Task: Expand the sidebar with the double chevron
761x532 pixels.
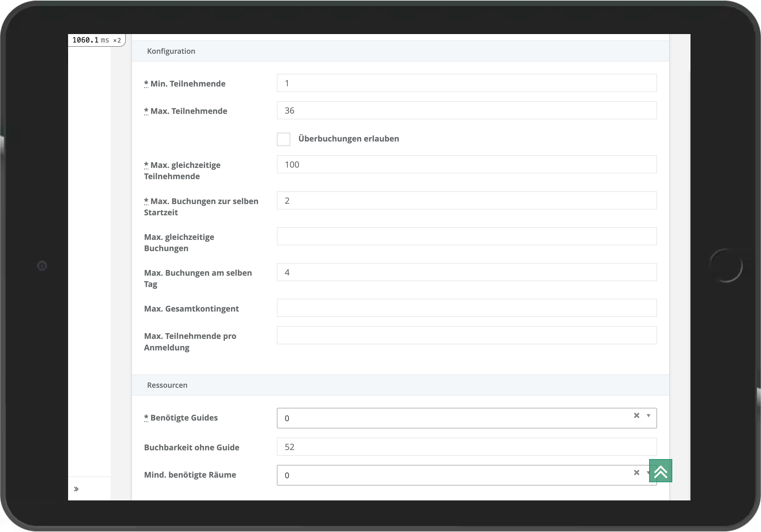Action: coord(76,489)
